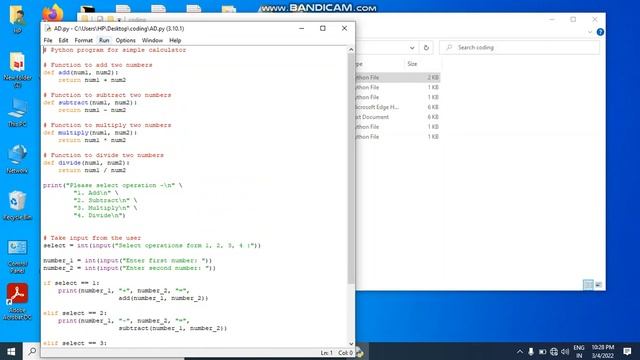Open the network globe tray icon
The width and height of the screenshot is (640, 360).
553,351
